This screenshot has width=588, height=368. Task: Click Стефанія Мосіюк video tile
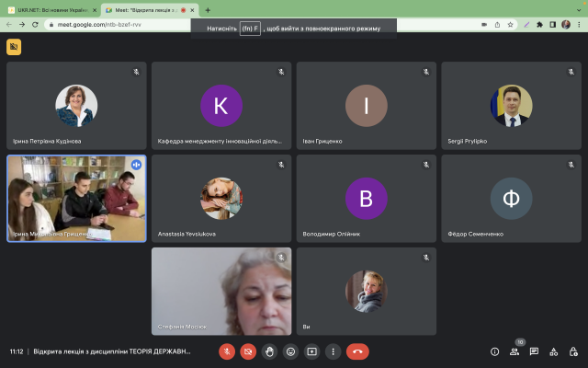click(x=221, y=291)
